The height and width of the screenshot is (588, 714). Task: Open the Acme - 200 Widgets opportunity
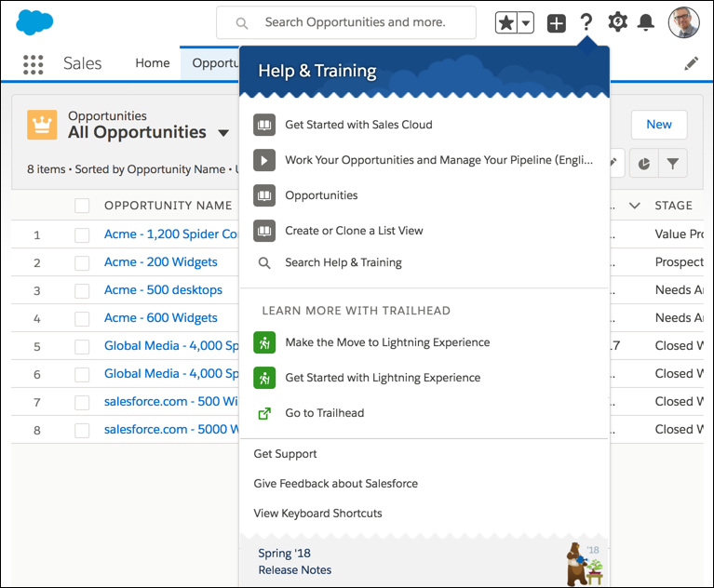(x=161, y=262)
